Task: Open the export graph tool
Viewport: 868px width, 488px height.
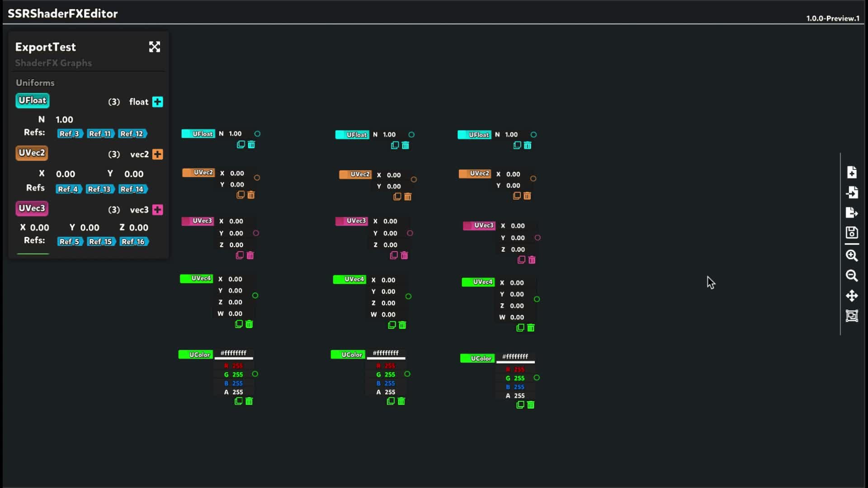Action: coord(852,212)
